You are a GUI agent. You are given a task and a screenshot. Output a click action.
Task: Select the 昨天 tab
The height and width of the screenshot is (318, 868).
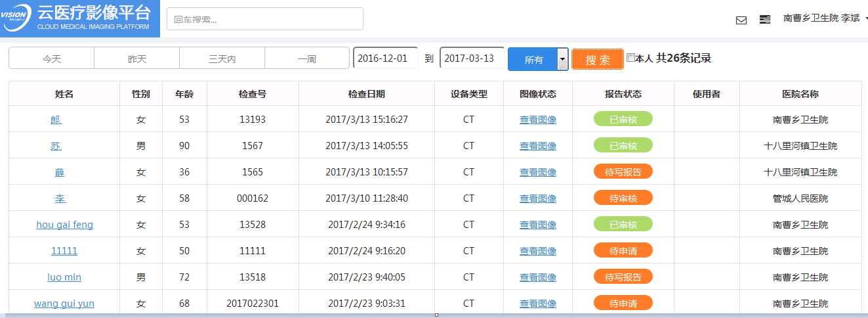(137, 59)
